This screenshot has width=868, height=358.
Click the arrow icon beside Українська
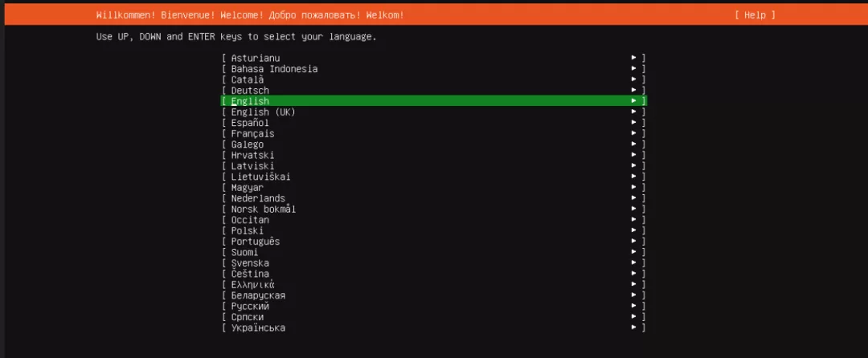tap(634, 327)
